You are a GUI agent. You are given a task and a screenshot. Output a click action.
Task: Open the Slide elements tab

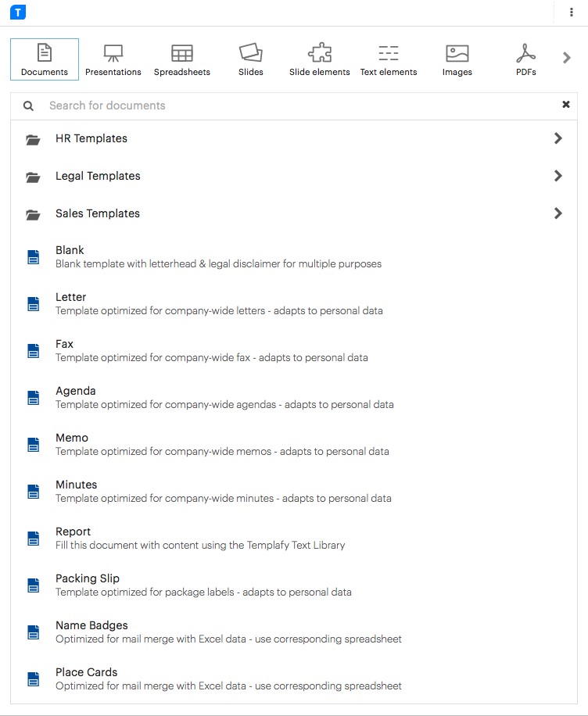[x=319, y=59]
